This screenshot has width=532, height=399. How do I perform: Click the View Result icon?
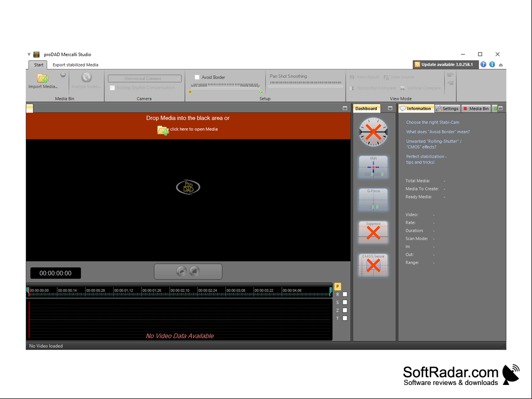(352, 77)
